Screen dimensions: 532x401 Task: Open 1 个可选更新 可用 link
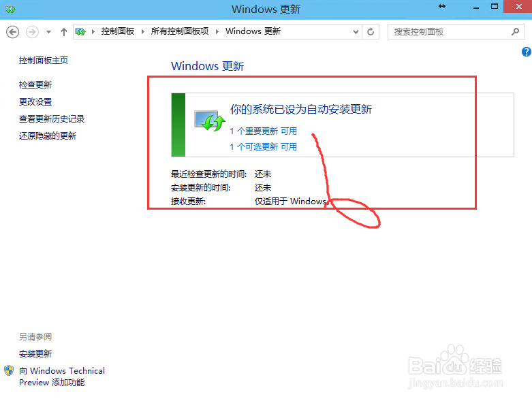[x=264, y=147]
